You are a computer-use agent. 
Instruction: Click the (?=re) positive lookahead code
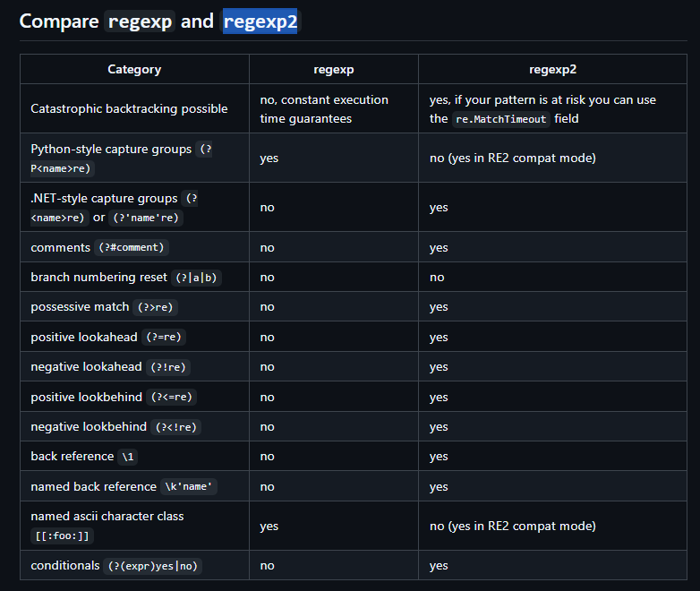[163, 338]
